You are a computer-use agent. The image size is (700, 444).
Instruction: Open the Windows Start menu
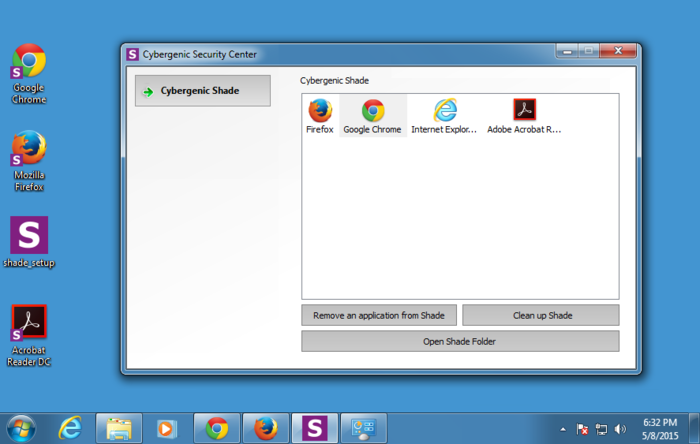click(x=21, y=428)
